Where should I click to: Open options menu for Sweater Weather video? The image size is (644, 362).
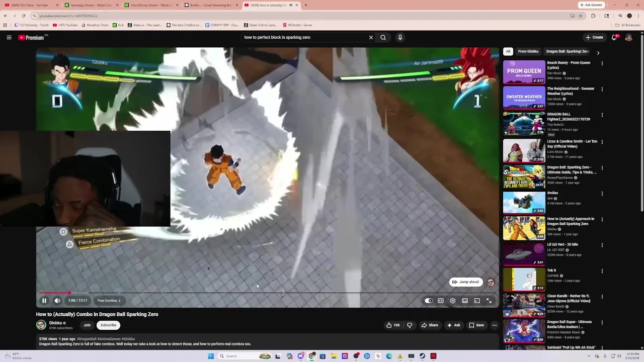pyautogui.click(x=602, y=89)
